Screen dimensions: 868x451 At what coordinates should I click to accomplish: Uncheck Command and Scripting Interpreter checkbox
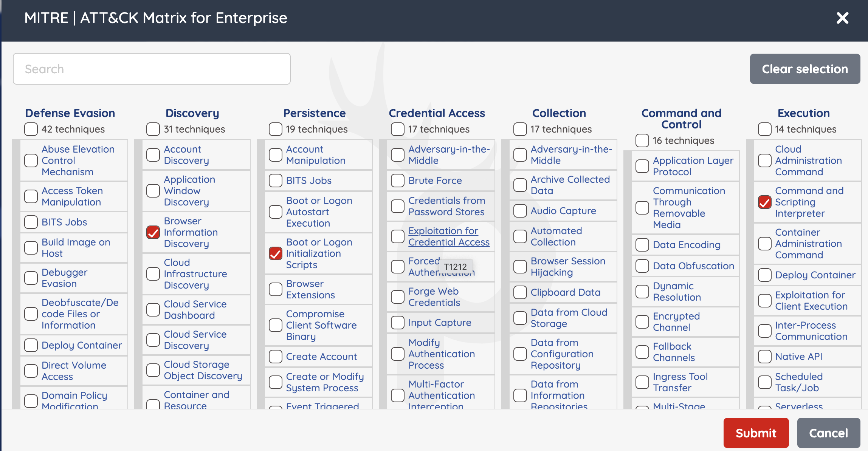click(764, 202)
